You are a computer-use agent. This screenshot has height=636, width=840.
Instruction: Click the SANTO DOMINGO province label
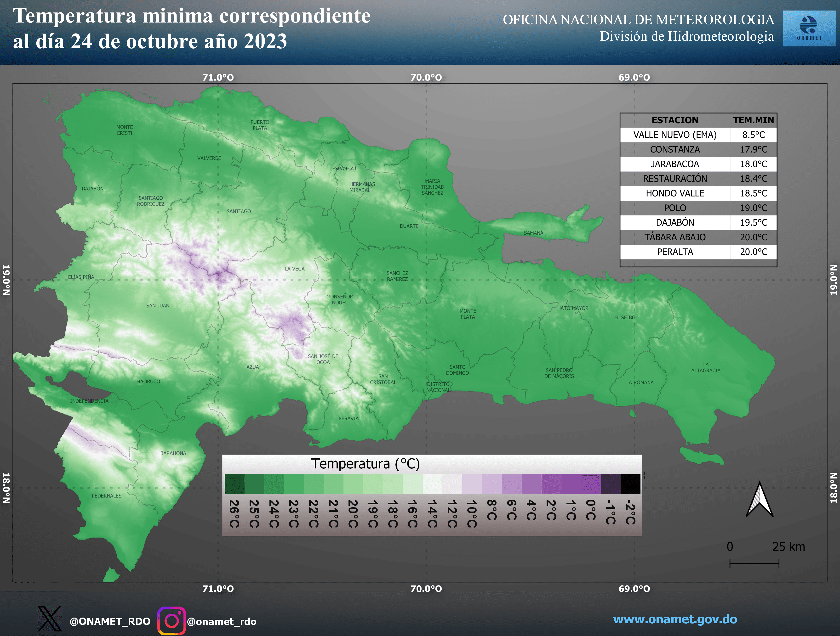(x=457, y=370)
